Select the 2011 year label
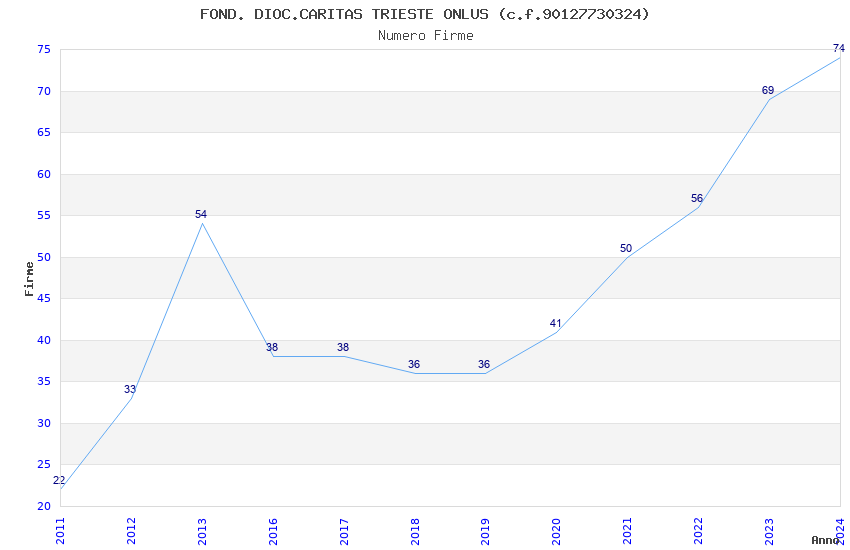Screen dimensions: 850x550 (x=60, y=531)
